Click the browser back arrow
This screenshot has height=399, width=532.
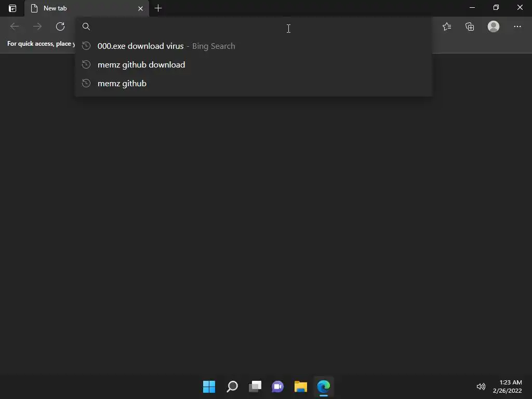point(15,26)
